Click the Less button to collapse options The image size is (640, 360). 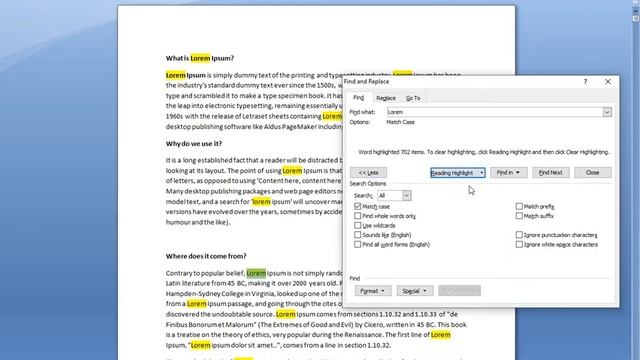pos(368,173)
